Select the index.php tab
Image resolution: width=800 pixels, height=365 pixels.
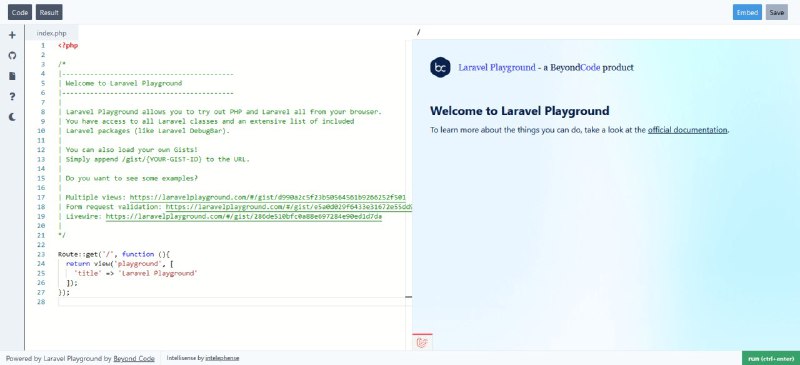pyautogui.click(x=52, y=33)
